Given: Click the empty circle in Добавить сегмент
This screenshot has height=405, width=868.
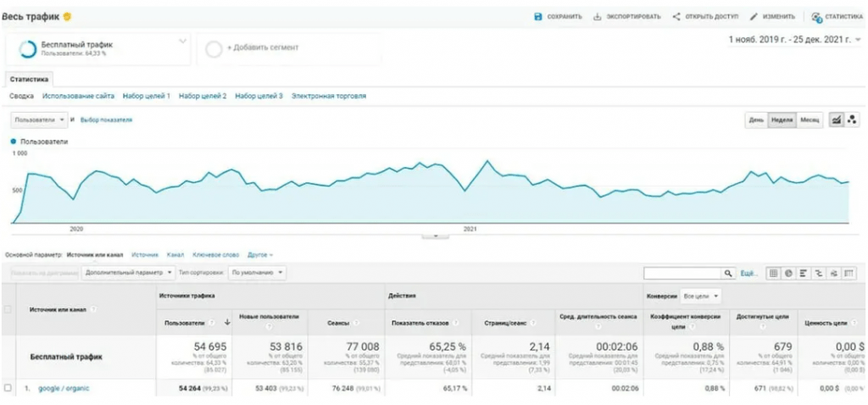Looking at the screenshot, I should (213, 49).
